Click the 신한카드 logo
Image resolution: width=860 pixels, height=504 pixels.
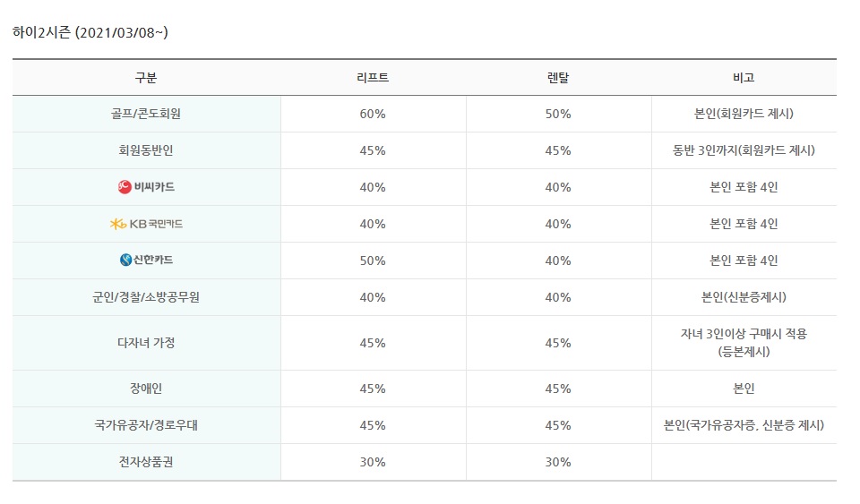tap(146, 260)
